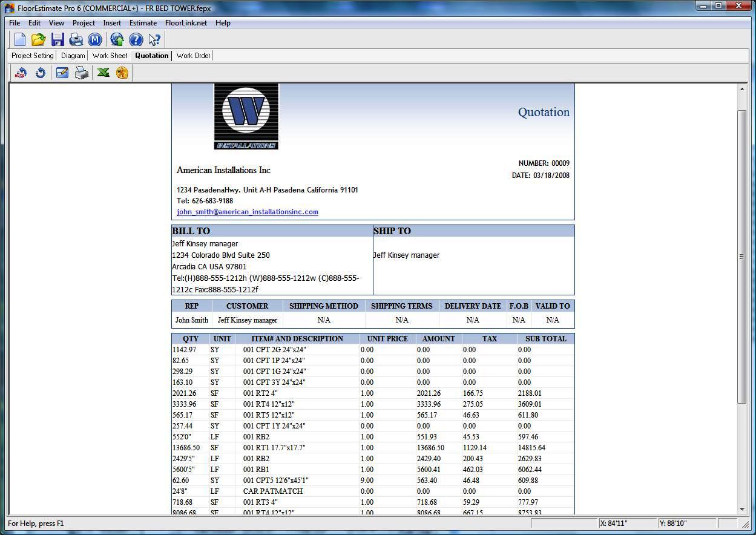Click the john_smith email link
This screenshot has height=535, width=756.
(x=247, y=212)
